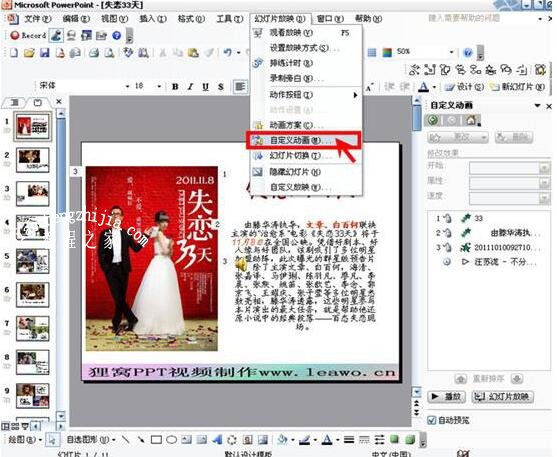Choose 排练计时 menu entry
Viewport: 557px width, 457px height.
[x=306, y=63]
